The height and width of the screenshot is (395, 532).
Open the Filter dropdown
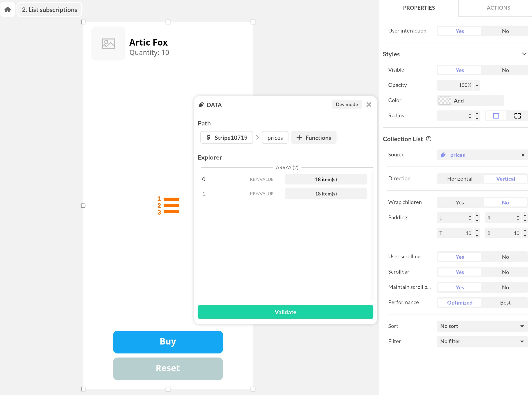click(482, 341)
